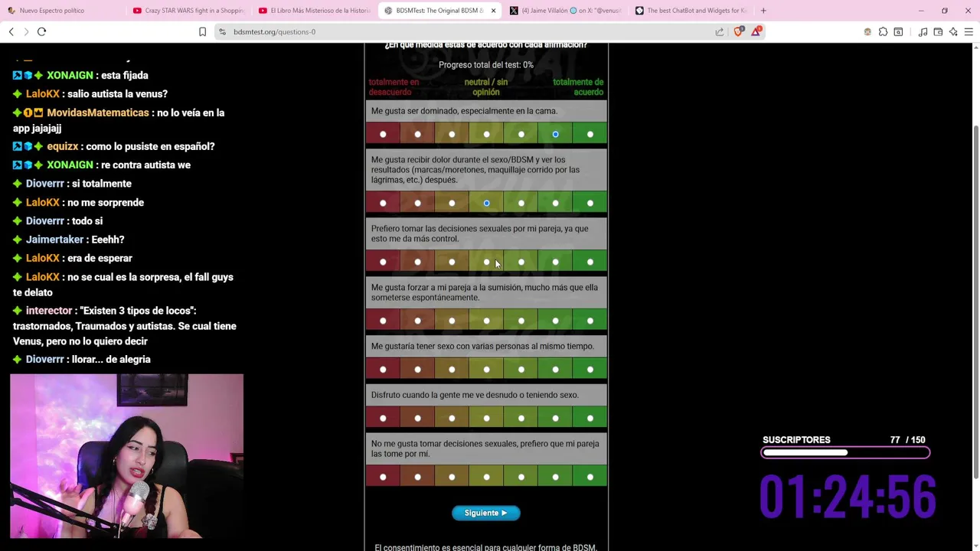This screenshot has height=551, width=980.
Task: Click the page's vertical scrollbar
Action: coord(975,302)
